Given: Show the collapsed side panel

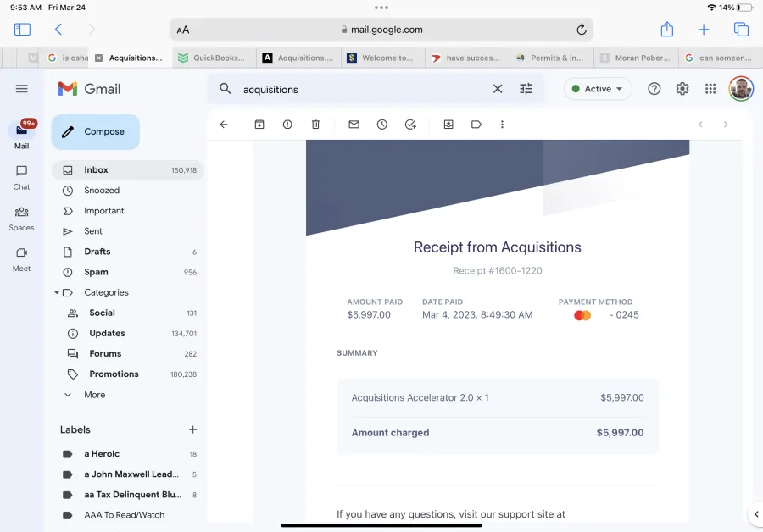Looking at the screenshot, I should click(755, 514).
